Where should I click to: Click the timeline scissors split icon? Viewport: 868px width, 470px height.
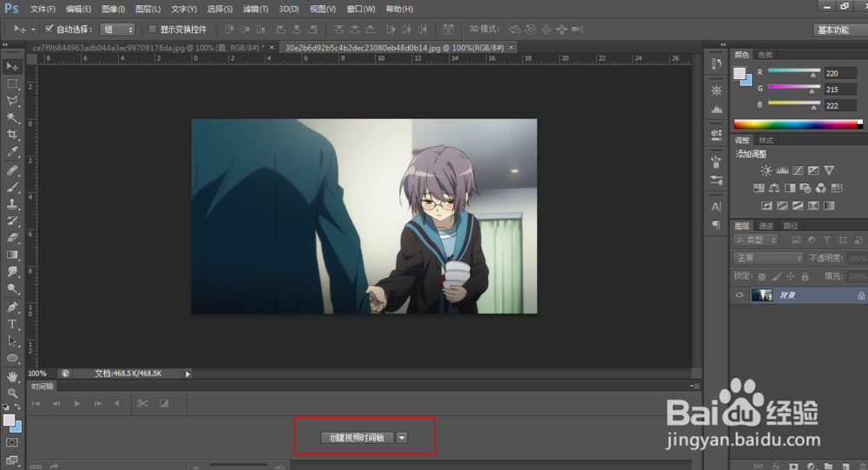click(143, 403)
